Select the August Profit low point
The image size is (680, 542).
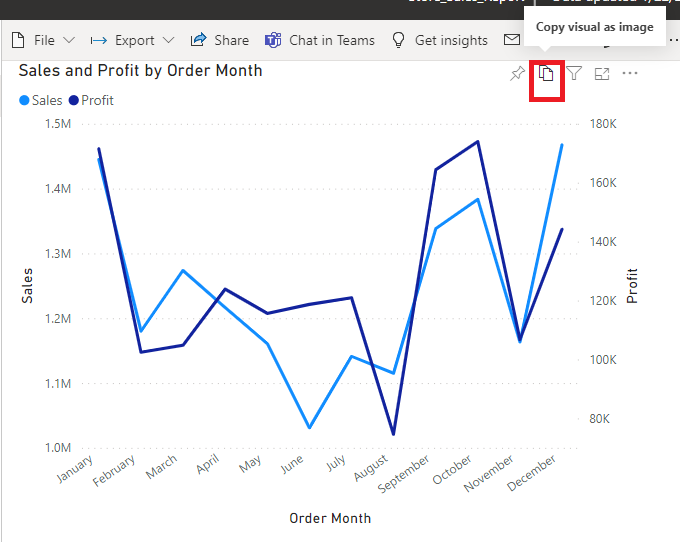point(393,434)
